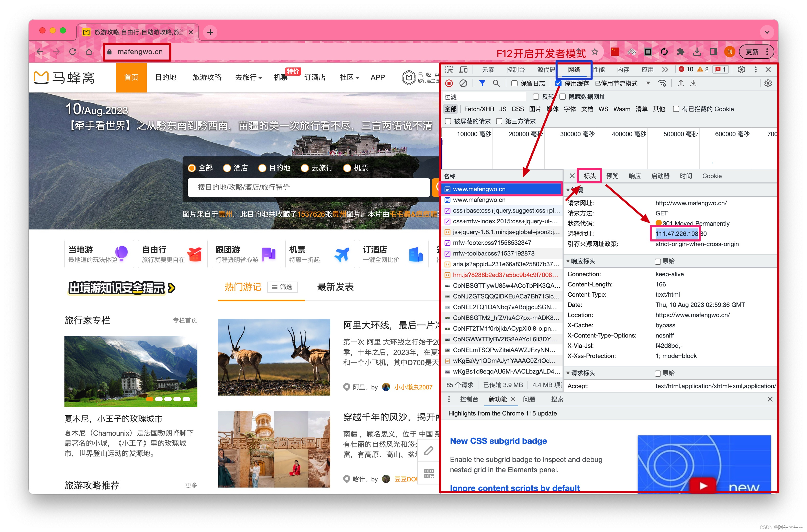The width and height of the screenshot is (807, 532).
Task: Open throttling mode dropdown
Action: coord(648,83)
